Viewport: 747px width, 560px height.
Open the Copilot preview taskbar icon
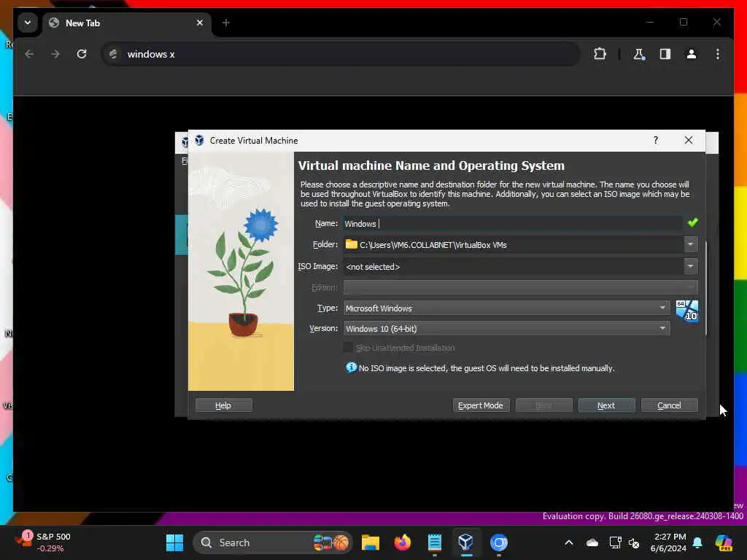723,542
